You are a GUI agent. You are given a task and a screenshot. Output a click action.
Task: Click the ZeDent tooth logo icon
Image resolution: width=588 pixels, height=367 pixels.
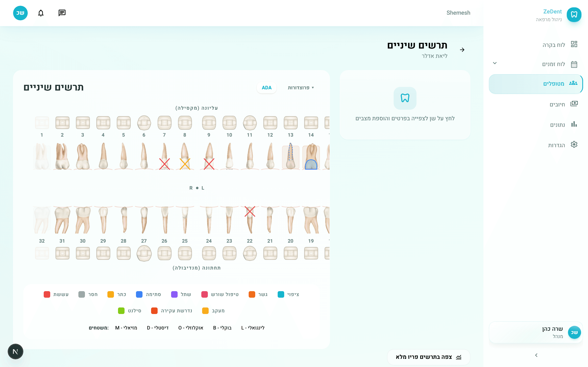click(574, 14)
